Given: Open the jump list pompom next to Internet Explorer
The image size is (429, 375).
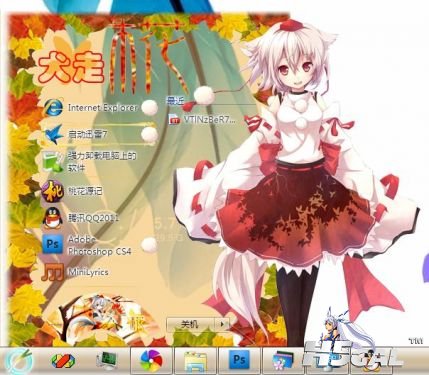Looking at the screenshot, I should [x=149, y=108].
